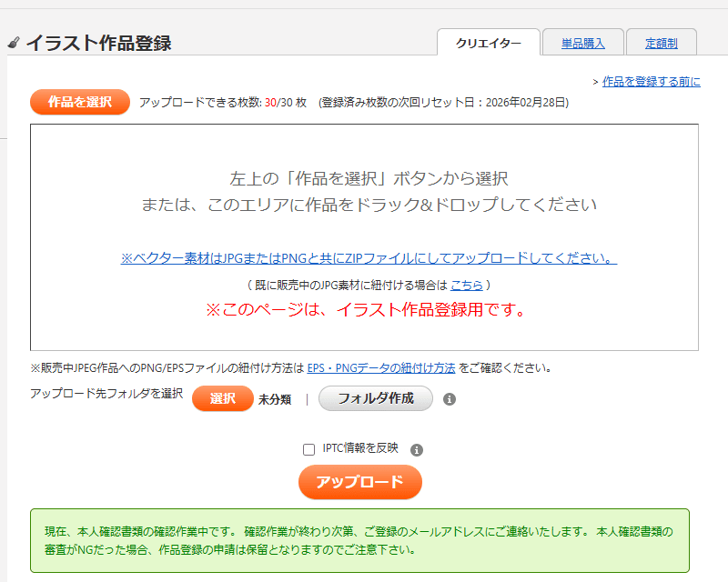This screenshot has width=728, height=582.
Task: Click the 未分類 folder name text
Action: click(x=275, y=399)
